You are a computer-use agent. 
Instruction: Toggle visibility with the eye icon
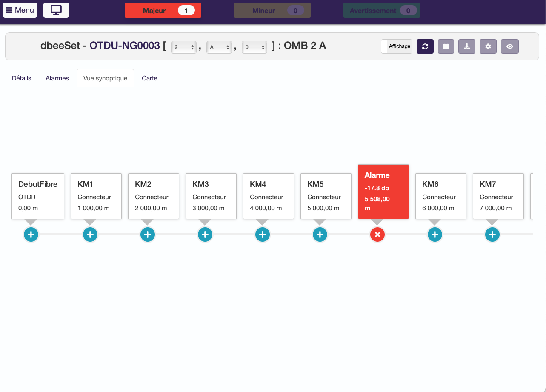tap(509, 46)
